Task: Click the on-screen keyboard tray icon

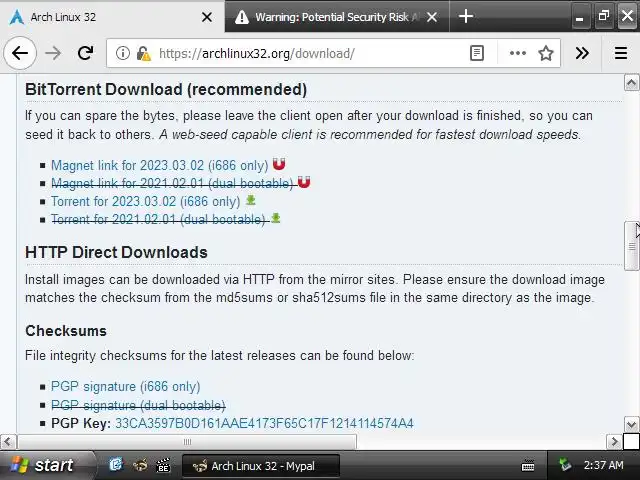Action: coord(528,465)
